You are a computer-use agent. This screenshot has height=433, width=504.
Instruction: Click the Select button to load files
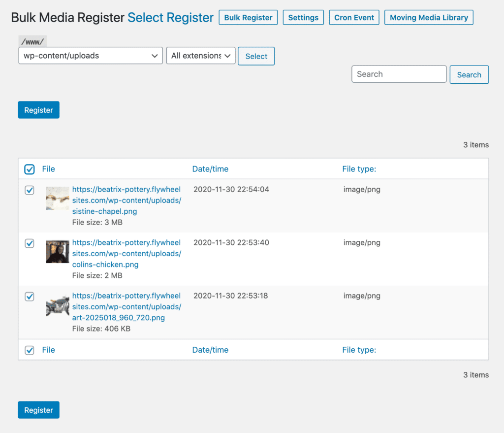point(256,56)
